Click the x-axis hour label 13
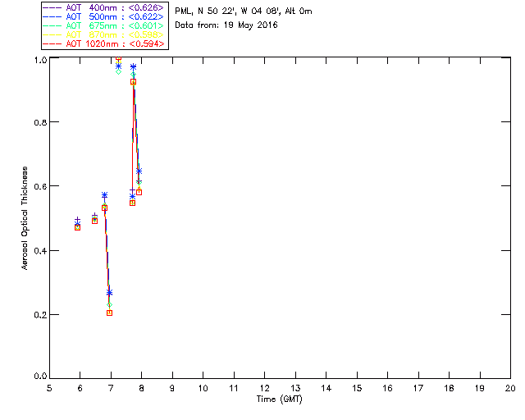Image resolution: width=525 pixels, height=420 pixels. [295, 388]
